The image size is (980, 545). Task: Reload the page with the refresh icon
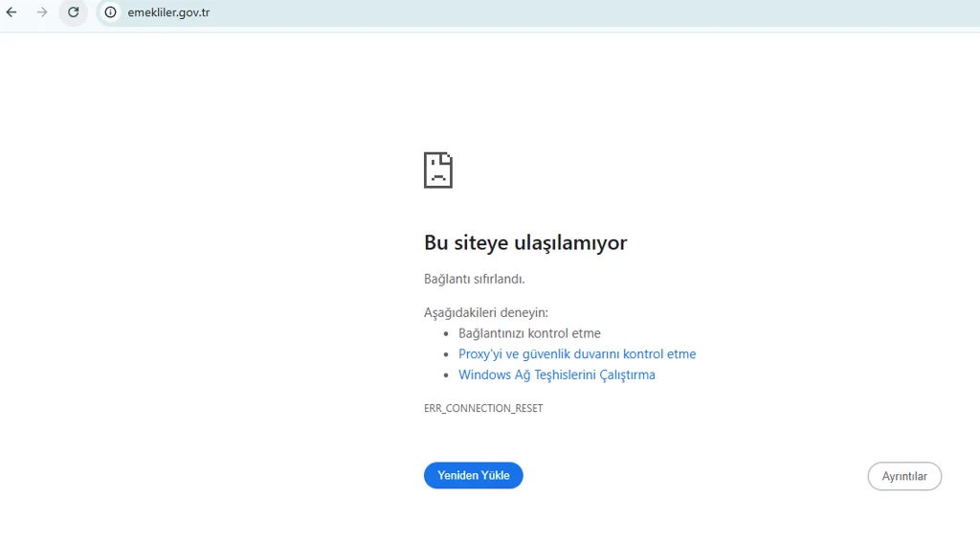[x=73, y=12]
